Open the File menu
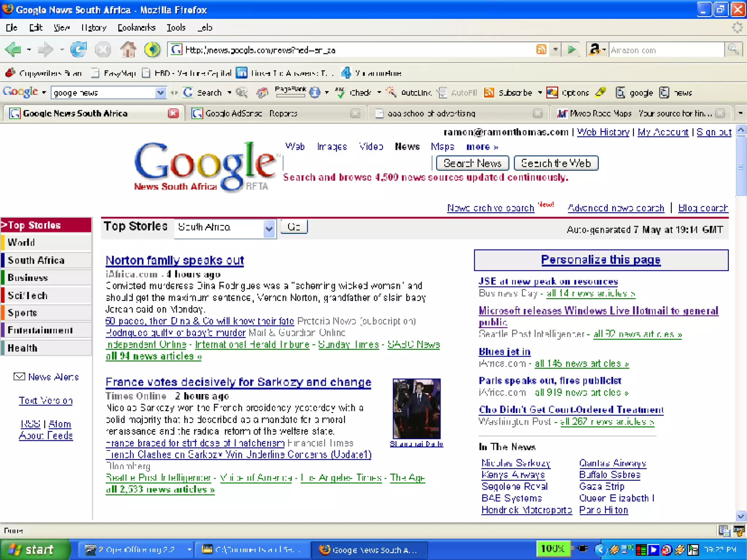Viewport: 747px width, 560px height. click(11, 27)
